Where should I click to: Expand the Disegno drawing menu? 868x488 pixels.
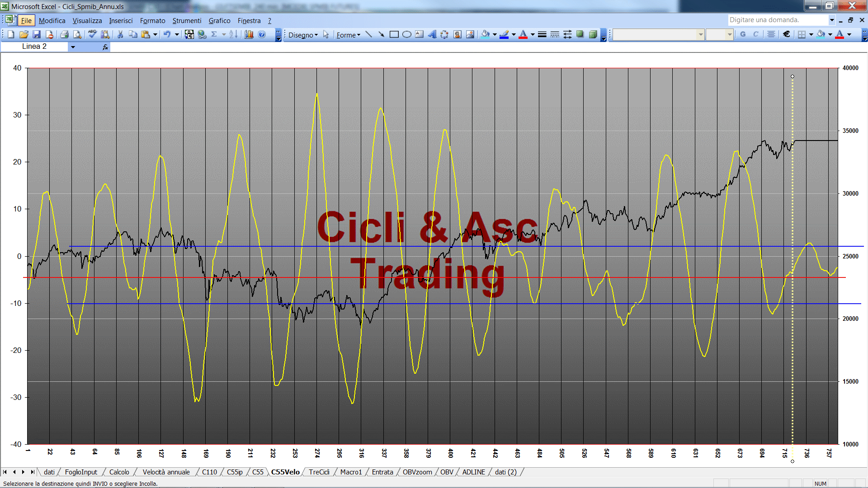coord(303,35)
